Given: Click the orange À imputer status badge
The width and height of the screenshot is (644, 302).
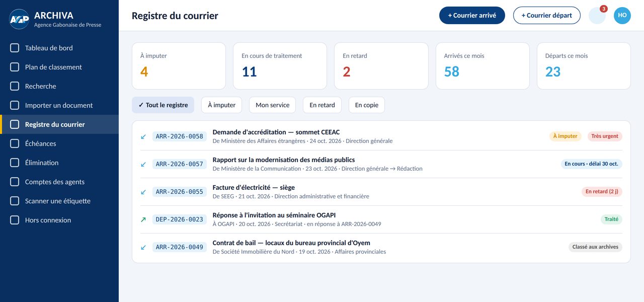Looking at the screenshot, I should pyautogui.click(x=565, y=136).
